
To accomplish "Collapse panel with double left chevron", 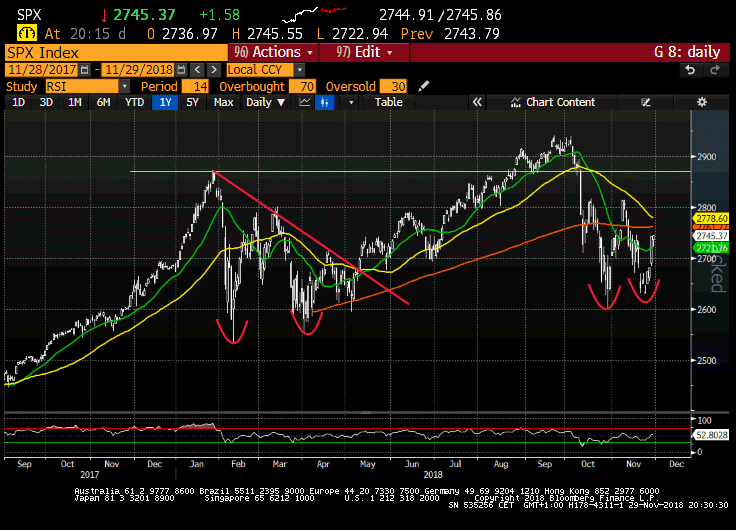I will click(477, 102).
